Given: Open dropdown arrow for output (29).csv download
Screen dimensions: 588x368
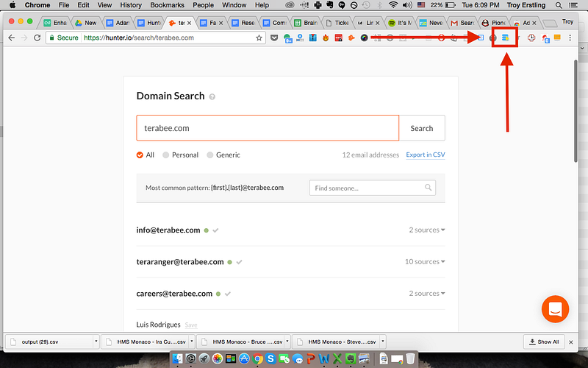Looking at the screenshot, I should (x=96, y=342).
